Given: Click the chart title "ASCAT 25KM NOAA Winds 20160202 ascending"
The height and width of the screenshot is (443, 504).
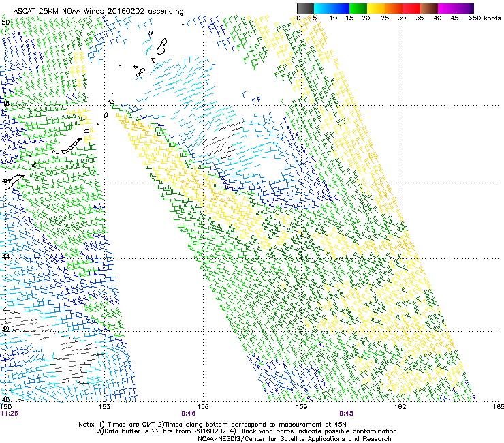Looking at the screenshot, I should tap(98, 12).
